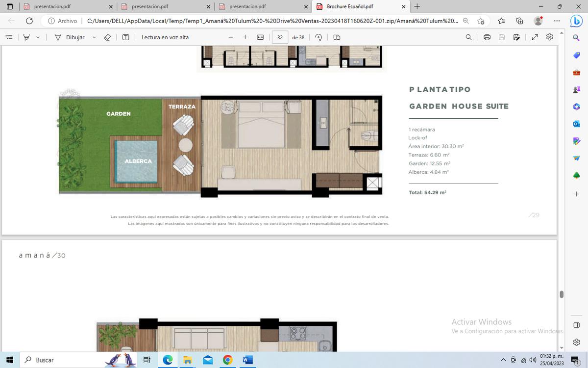The image size is (588, 368).
Task: Open the Bing chat sidebar icon
Action: (x=576, y=21)
